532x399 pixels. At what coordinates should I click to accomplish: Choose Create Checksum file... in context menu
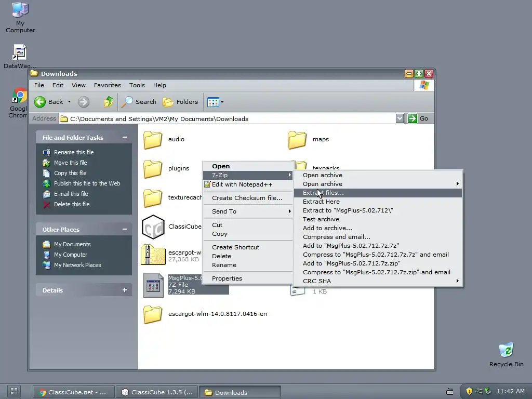[x=248, y=198]
